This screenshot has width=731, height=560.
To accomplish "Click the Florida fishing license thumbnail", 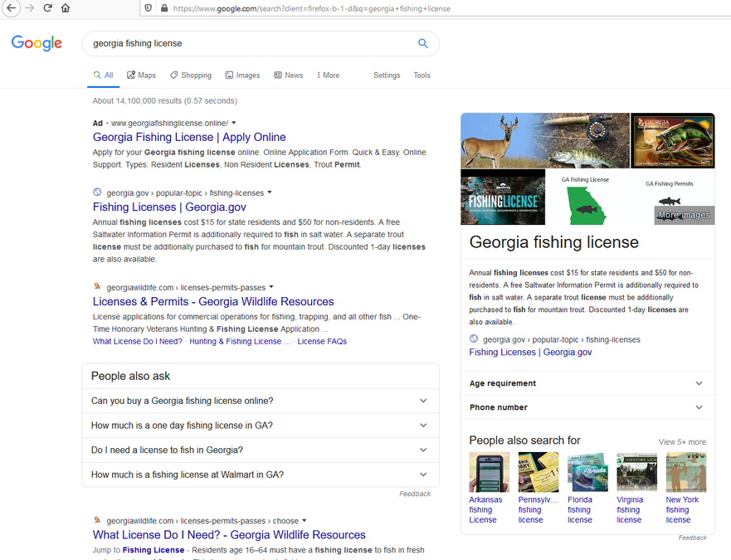I will coord(587,472).
